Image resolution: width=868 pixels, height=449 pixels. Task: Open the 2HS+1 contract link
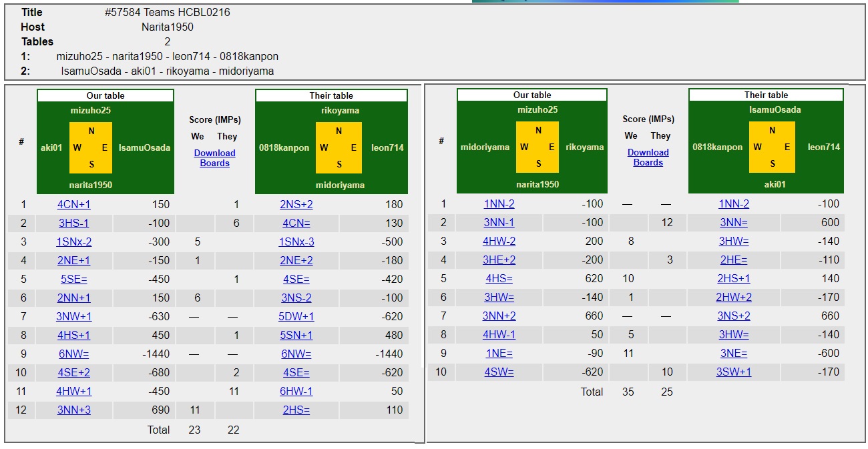click(734, 278)
